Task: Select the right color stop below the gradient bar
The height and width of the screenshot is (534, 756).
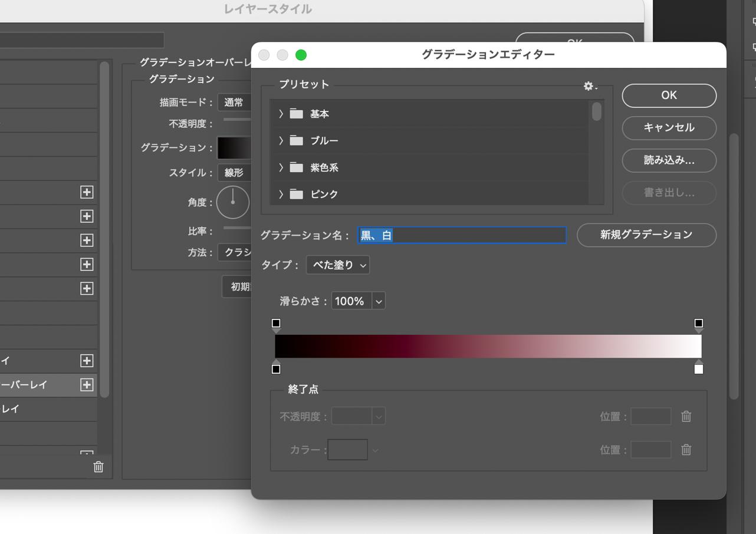Action: tap(699, 369)
